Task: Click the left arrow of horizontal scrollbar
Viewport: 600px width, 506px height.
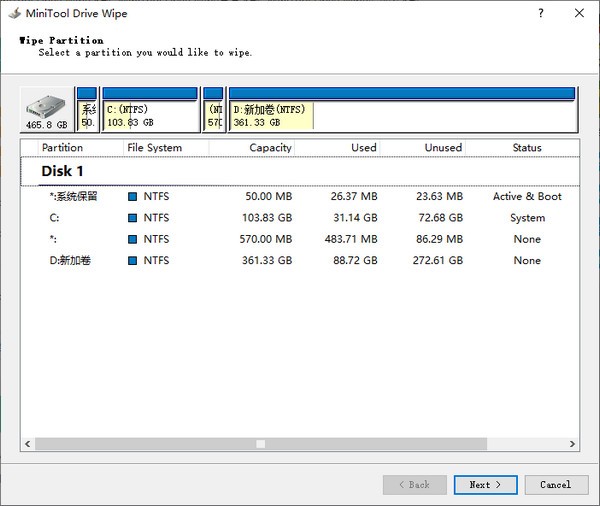Action: click(28, 444)
